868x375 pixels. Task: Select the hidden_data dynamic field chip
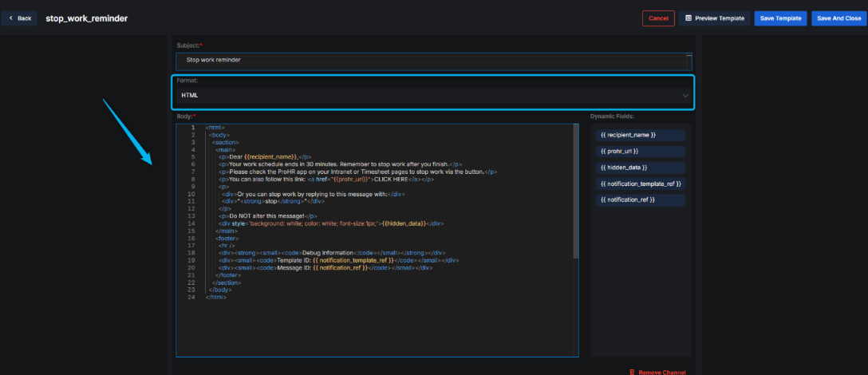pyautogui.click(x=623, y=168)
